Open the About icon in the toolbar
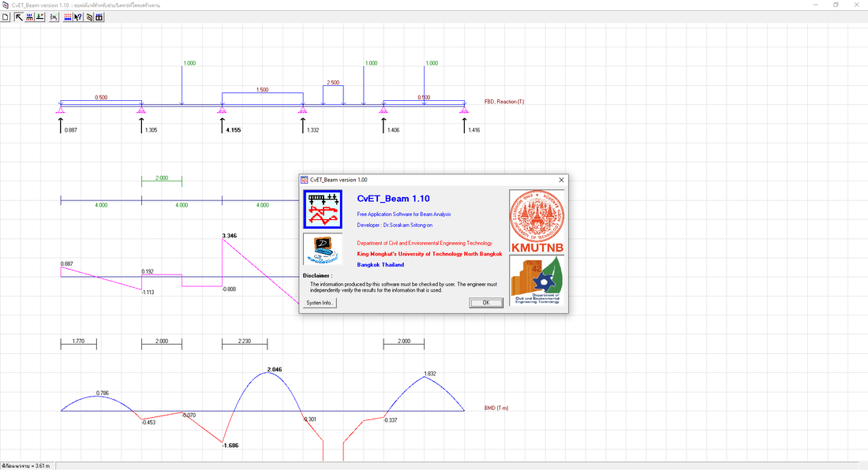 click(x=88, y=17)
